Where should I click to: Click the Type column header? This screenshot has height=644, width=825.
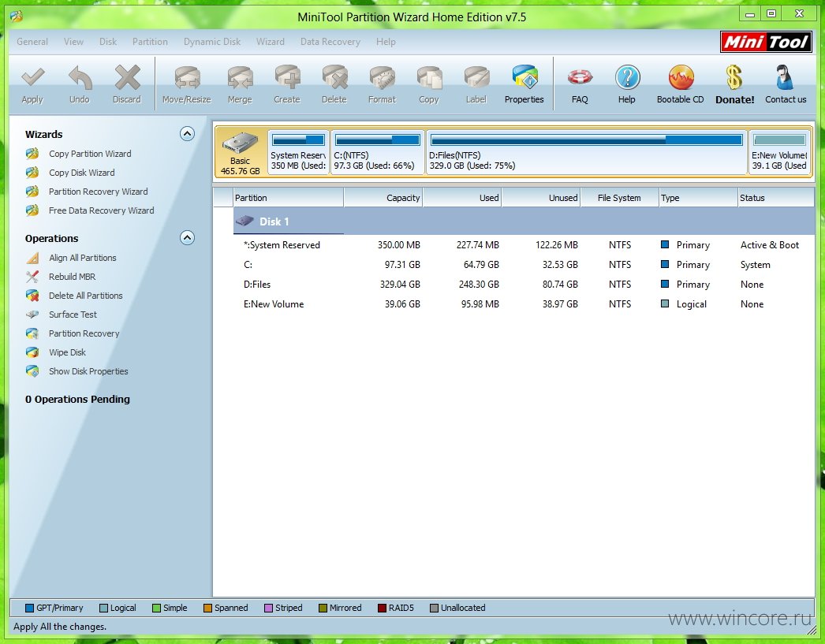point(699,198)
